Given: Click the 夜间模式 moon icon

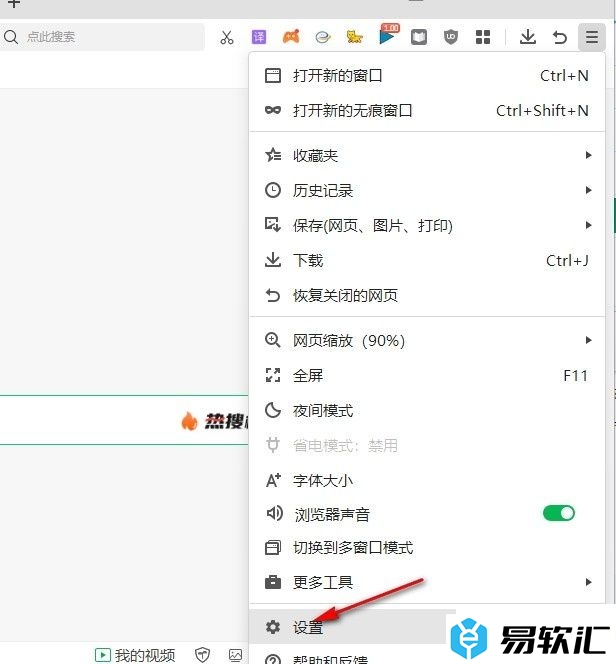Looking at the screenshot, I should pos(273,410).
